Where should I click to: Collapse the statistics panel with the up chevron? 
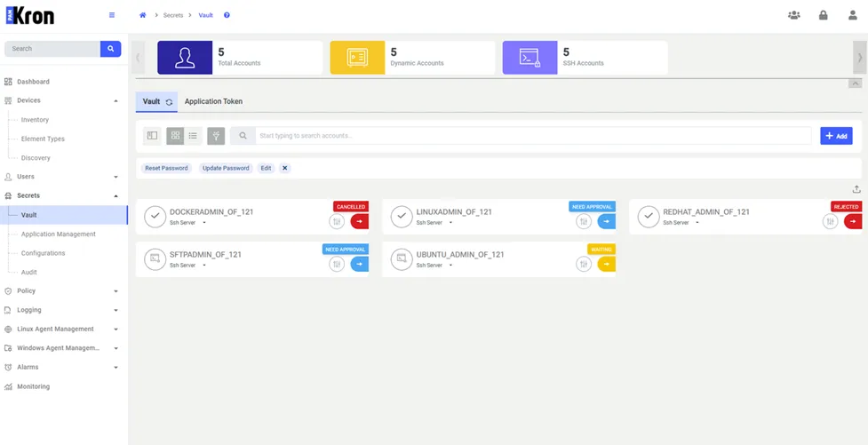pos(855,83)
